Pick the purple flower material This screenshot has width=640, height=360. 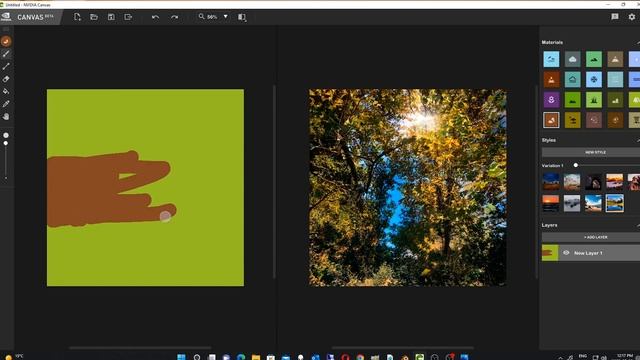point(551,100)
